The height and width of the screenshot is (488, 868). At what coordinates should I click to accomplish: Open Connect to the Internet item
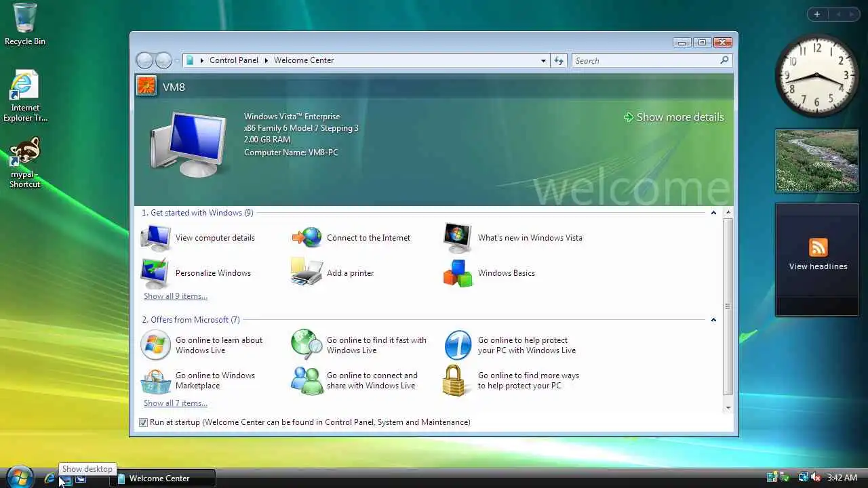click(x=351, y=238)
